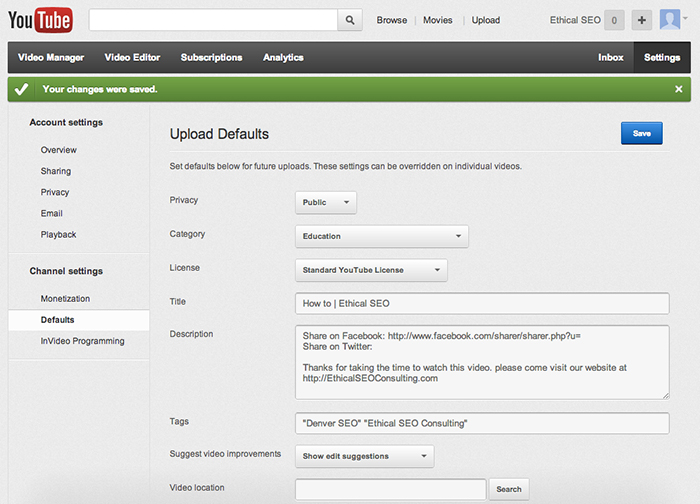700x504 pixels.
Task: Click the notification count 0 button
Action: (x=614, y=20)
